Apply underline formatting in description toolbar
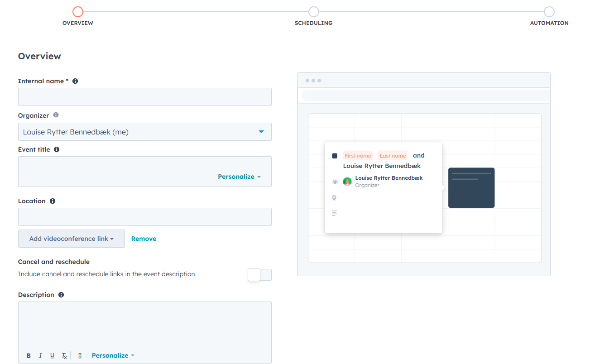 (52, 356)
